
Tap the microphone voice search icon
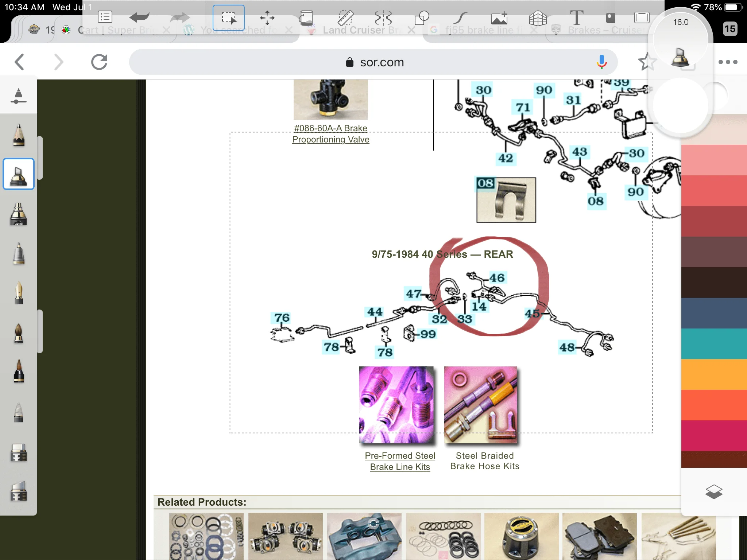coord(601,62)
